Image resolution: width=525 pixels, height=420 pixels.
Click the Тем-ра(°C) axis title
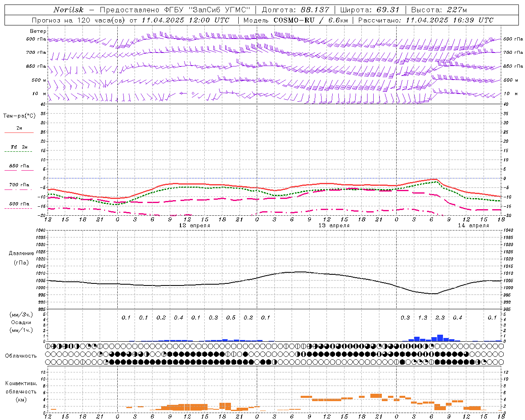[19, 116]
